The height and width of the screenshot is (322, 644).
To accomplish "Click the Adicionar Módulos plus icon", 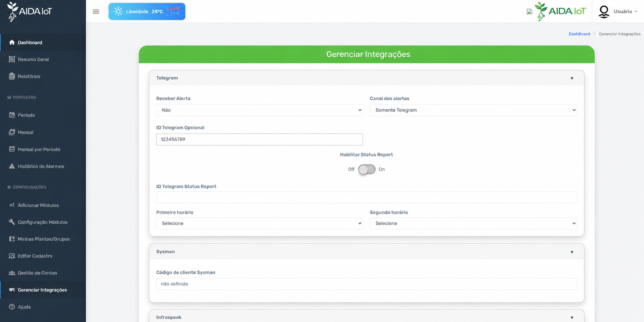I will (12, 205).
